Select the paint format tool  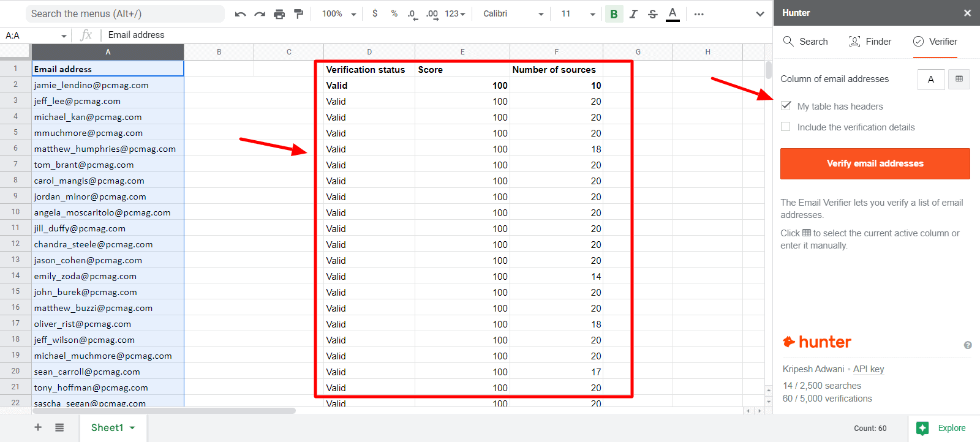click(299, 14)
